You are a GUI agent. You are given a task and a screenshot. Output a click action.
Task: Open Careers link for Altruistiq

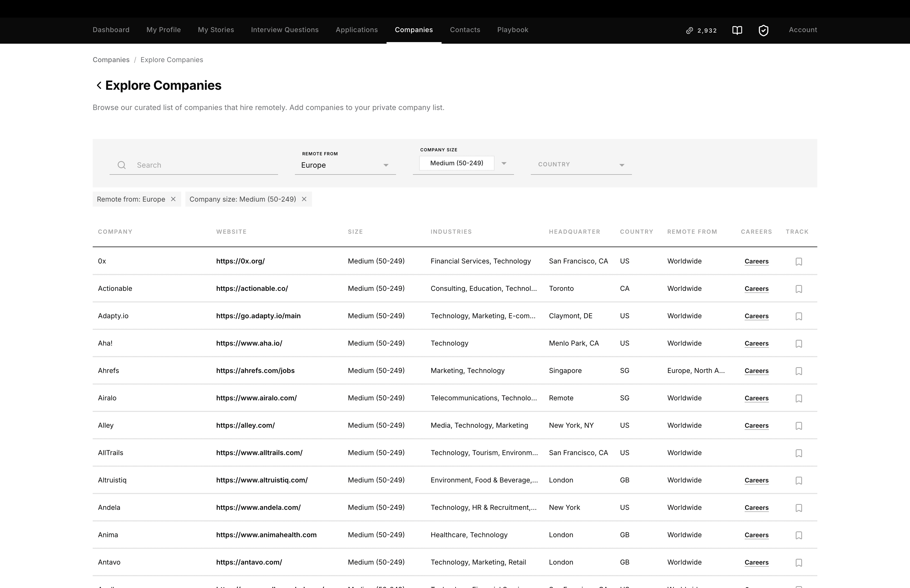point(756,480)
